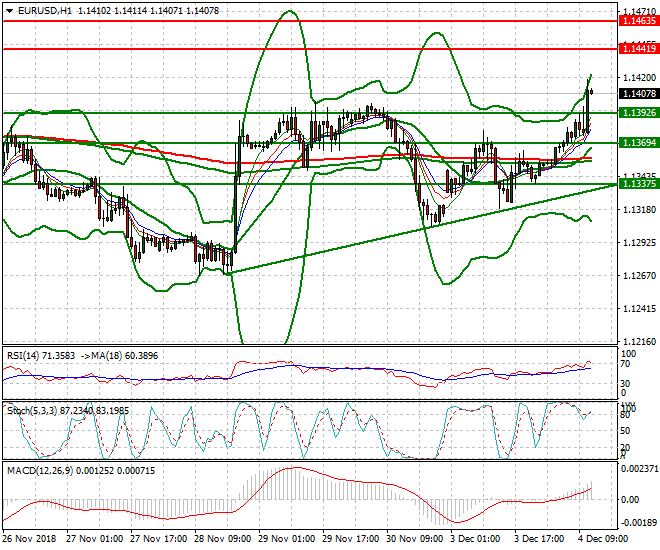The image size is (660, 550).
Task: Click the MACD scale value 0.002371
Action: (639, 468)
